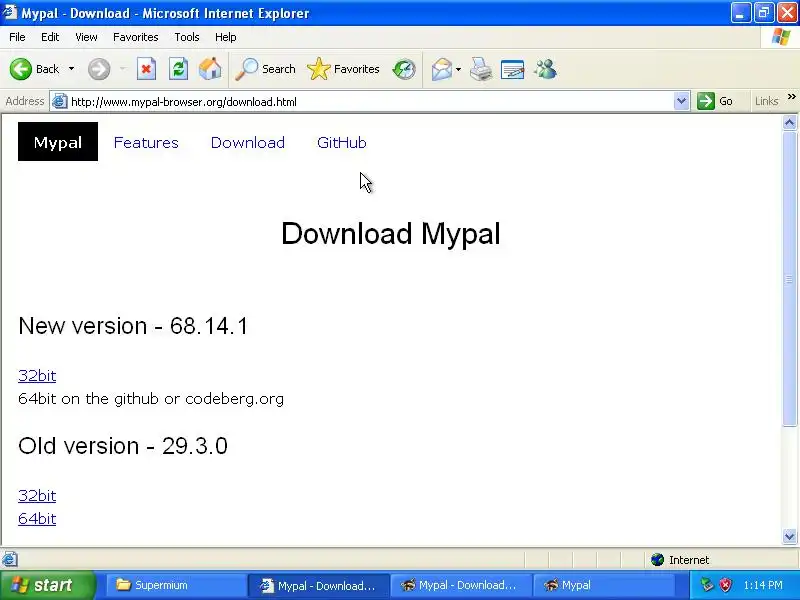This screenshot has height=600, width=800.
Task: Download the 32bit old version 29.3.0
Action: tap(37, 495)
